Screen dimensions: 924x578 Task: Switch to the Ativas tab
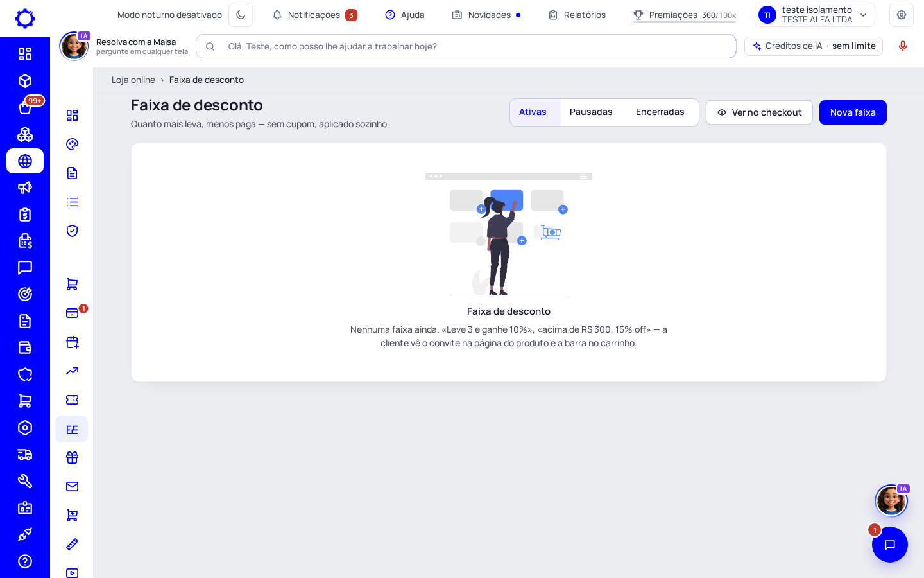533,112
